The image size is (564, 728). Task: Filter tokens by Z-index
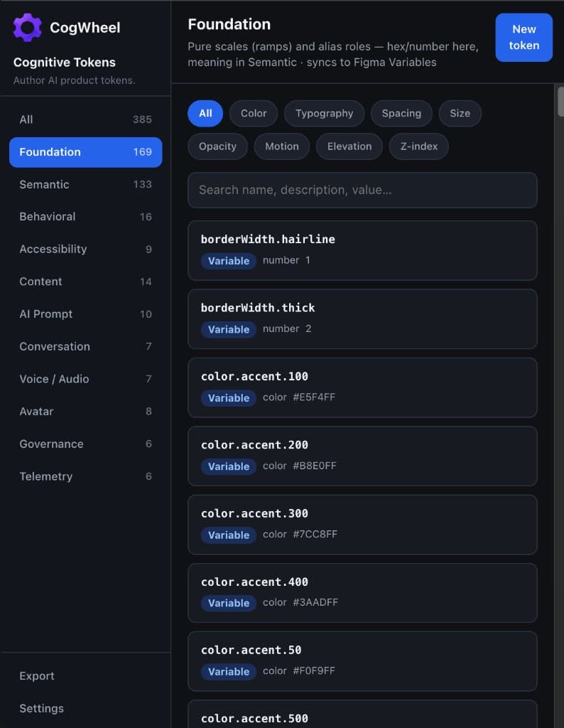419,146
